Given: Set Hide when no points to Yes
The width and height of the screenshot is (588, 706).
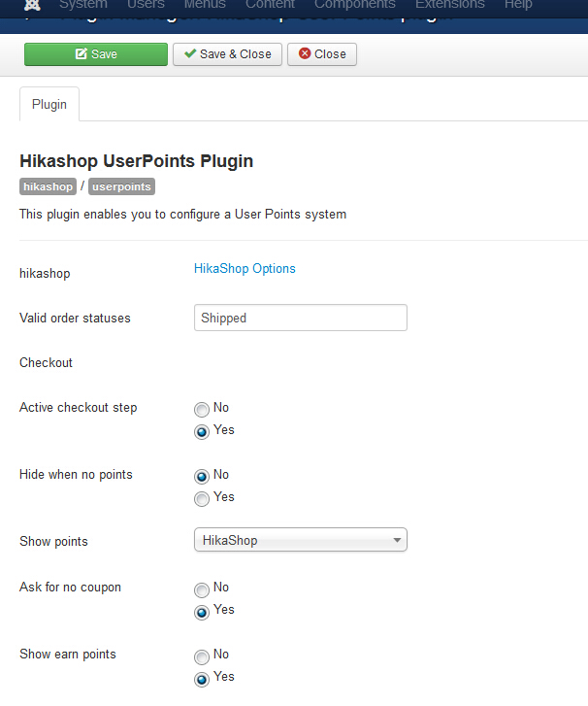Looking at the screenshot, I should tap(202, 499).
